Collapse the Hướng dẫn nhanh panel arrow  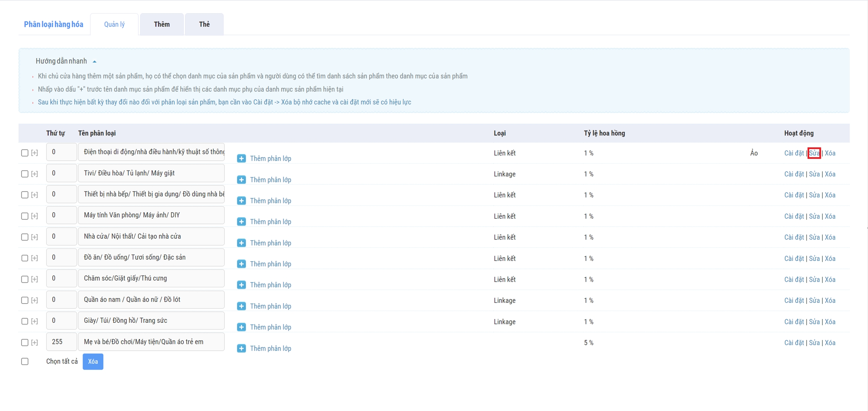tap(95, 61)
